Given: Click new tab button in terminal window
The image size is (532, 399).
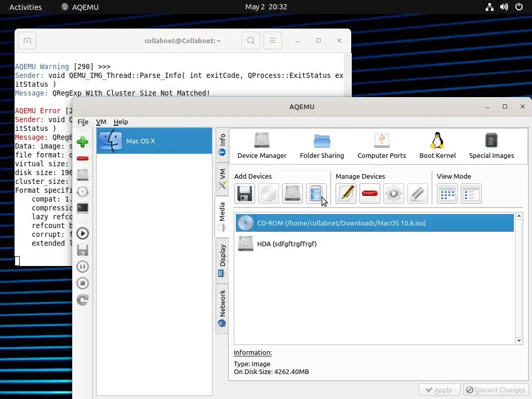Looking at the screenshot, I should click(x=27, y=41).
